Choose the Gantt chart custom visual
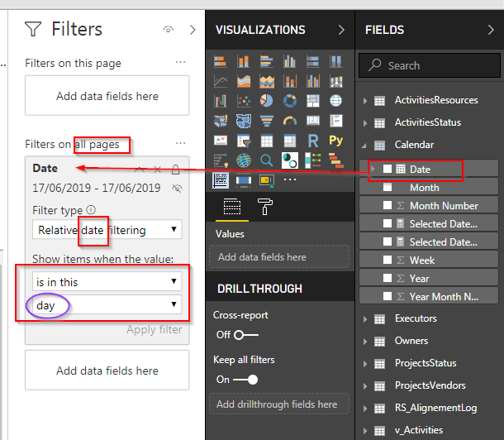 pos(336,160)
